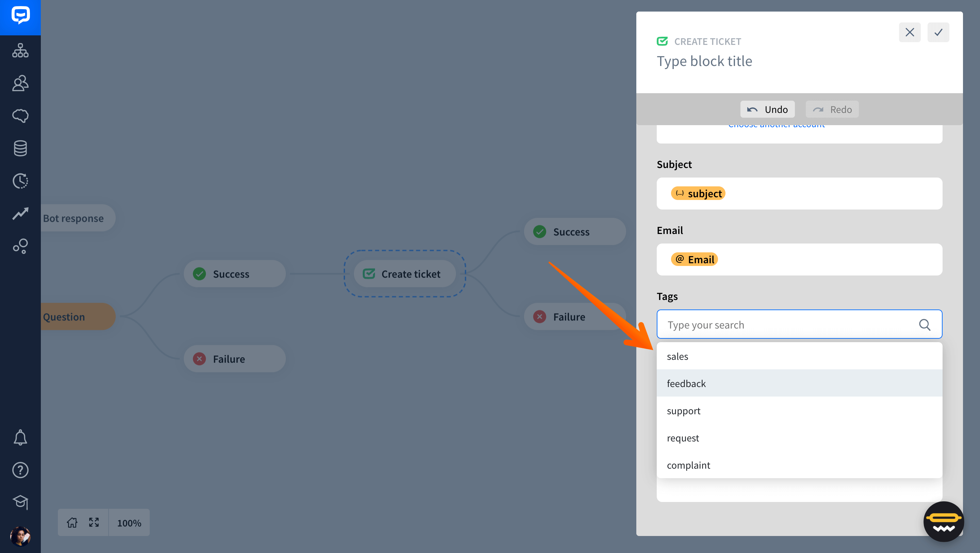The width and height of the screenshot is (980, 553).
Task: Select the Bot response block
Action: pyautogui.click(x=78, y=218)
